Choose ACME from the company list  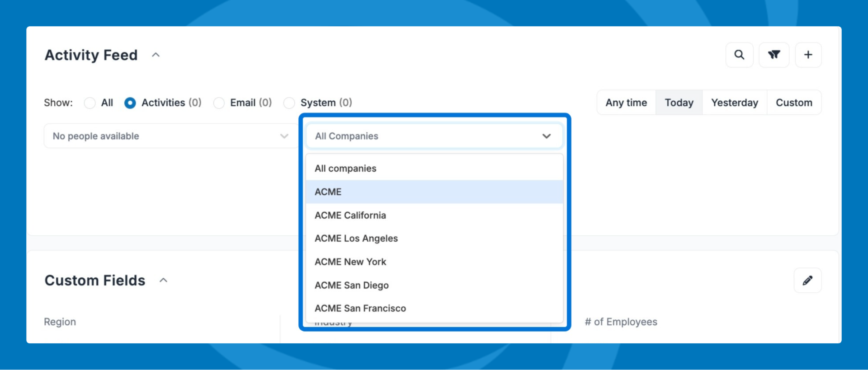click(x=434, y=192)
